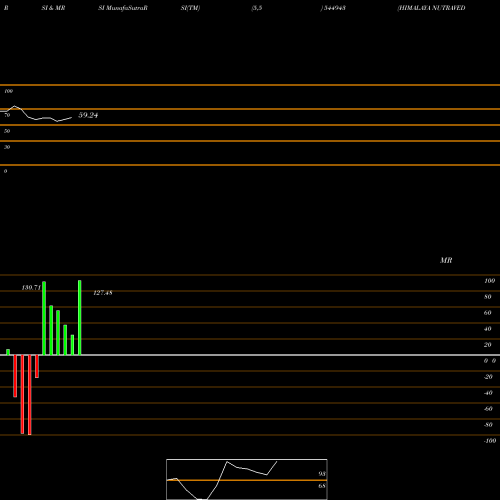Image resolution: width=500 pixels, height=500 pixels.
Task: Click the 127.48 value beside the bars
Action: pos(103,293)
